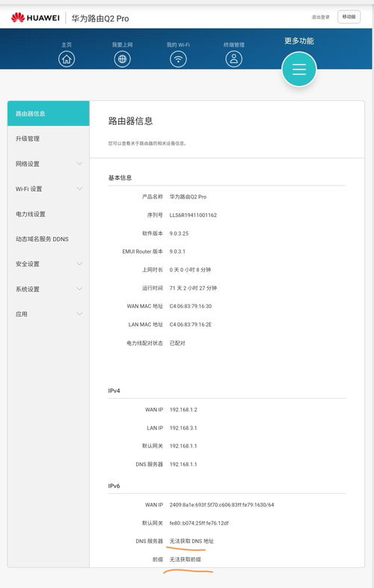Click the 主页 label in top navigation
The height and width of the screenshot is (588, 374).
(x=67, y=45)
